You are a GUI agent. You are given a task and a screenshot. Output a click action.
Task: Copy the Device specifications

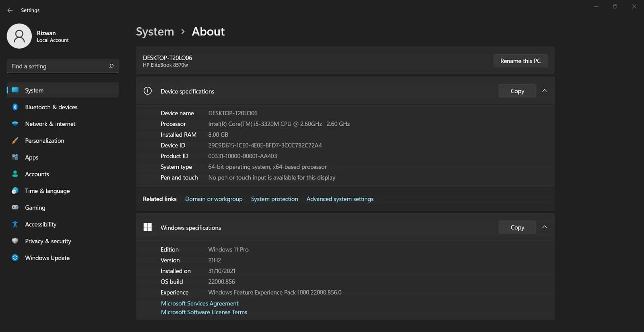(x=517, y=91)
